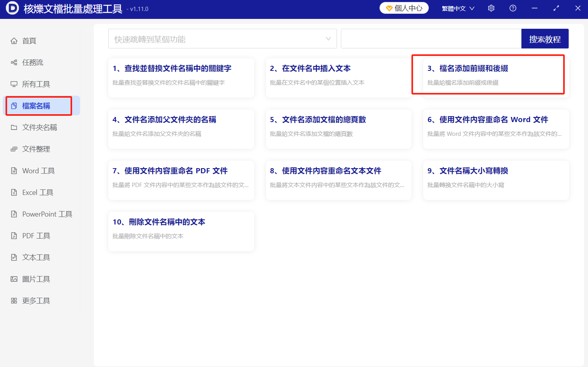Open the PDF 工具 sidebar icon
This screenshot has width=588, height=367.
(x=14, y=235)
